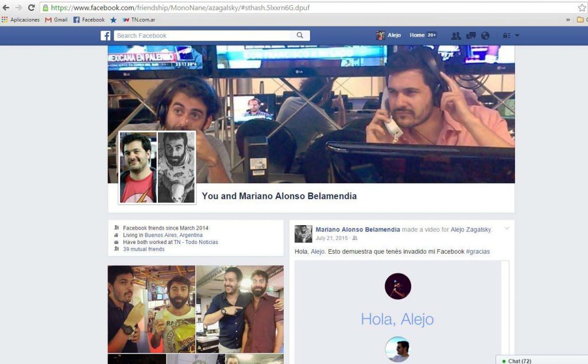Visit the TN - Todo Noticias workplace link
Viewport: 588px width, 364px height.
coord(195,242)
